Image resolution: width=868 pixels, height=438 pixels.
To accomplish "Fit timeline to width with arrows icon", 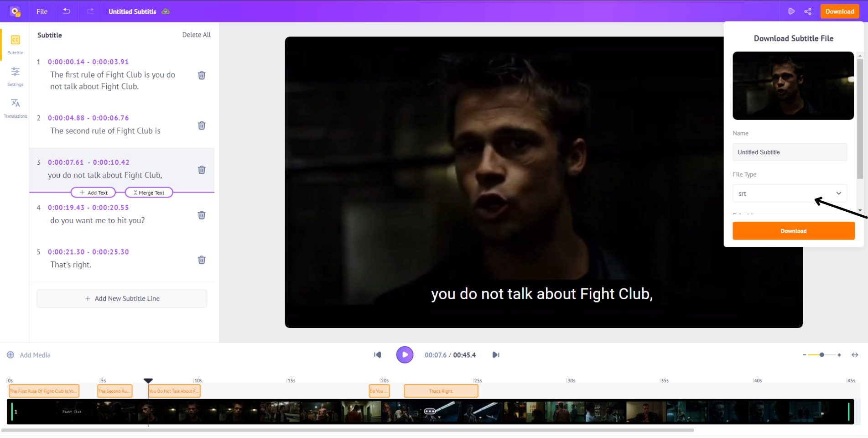I will 855,355.
